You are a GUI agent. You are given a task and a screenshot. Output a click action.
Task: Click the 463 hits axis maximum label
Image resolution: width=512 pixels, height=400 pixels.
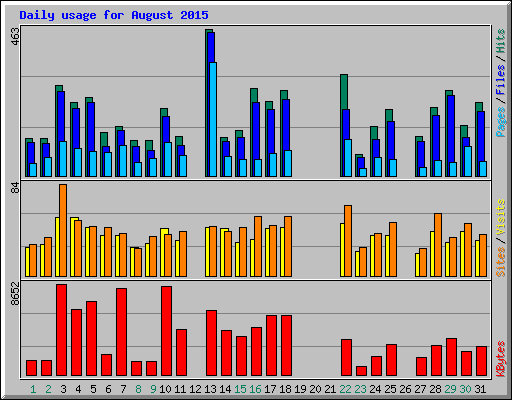(x=15, y=36)
